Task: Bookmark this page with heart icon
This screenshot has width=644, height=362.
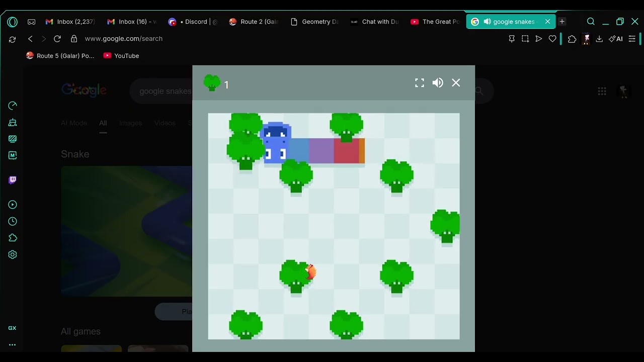Action: 552,39
